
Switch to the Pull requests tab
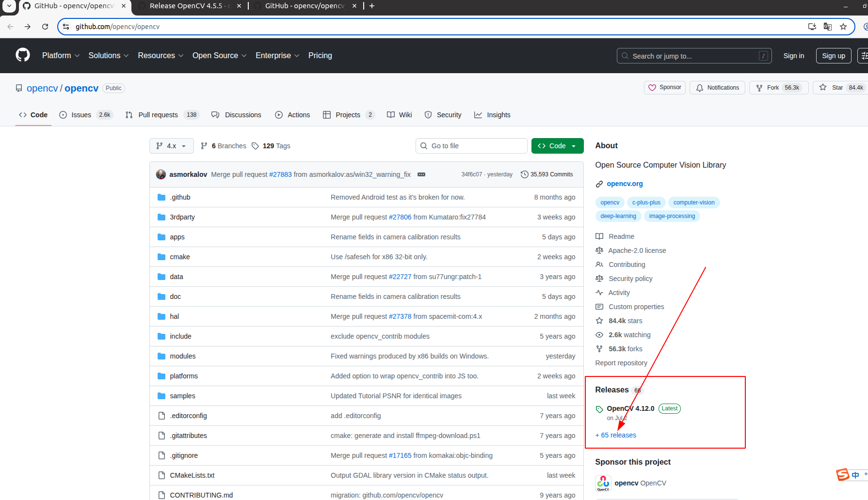click(x=162, y=115)
